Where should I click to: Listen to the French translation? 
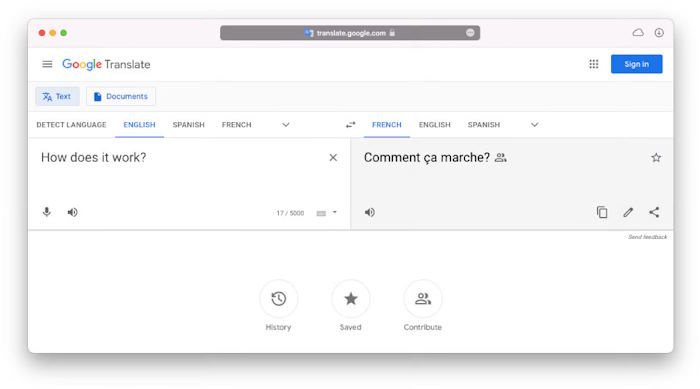click(x=370, y=213)
